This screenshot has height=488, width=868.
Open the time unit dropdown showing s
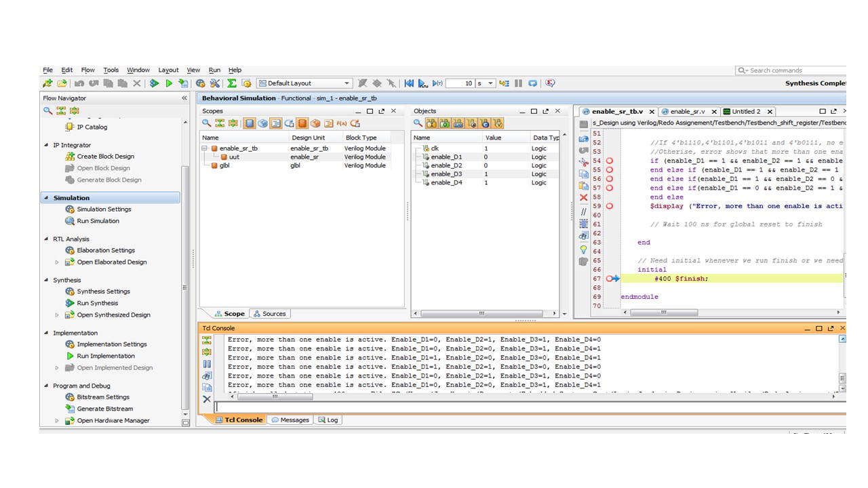pos(486,83)
